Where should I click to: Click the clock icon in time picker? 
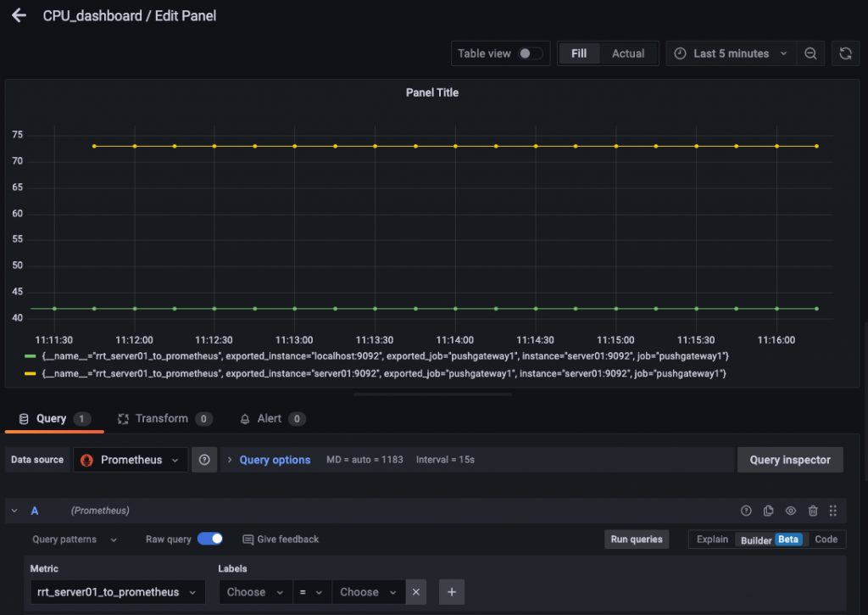click(x=681, y=53)
